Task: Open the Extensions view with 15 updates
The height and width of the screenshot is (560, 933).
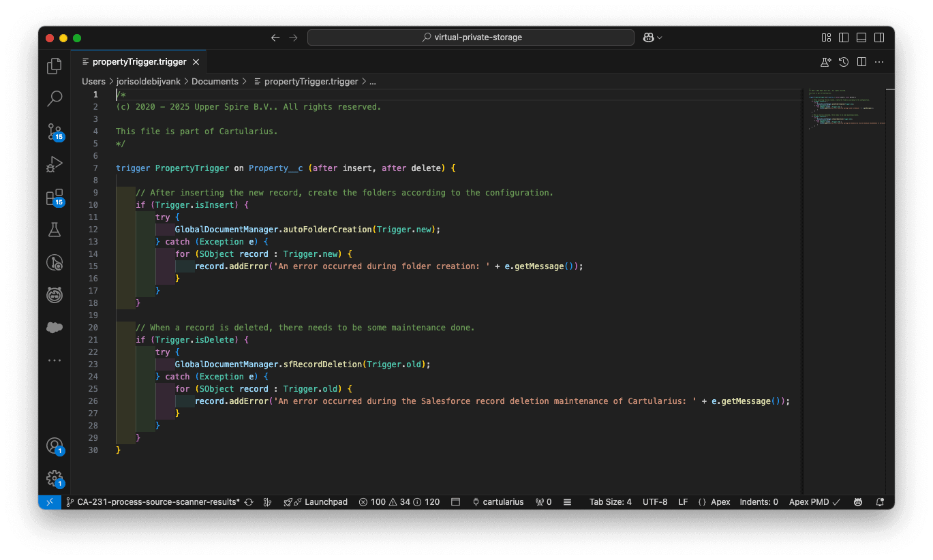Action: click(x=55, y=197)
